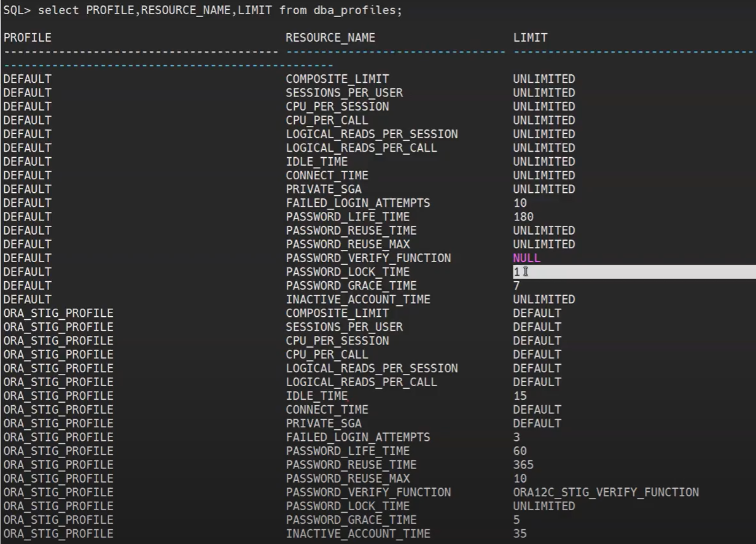Click ORA_STIG_PROFILE's INACTIVE_ACCOUNT_TIME value 35
Viewport: 756px width, 544px height.
click(520, 534)
